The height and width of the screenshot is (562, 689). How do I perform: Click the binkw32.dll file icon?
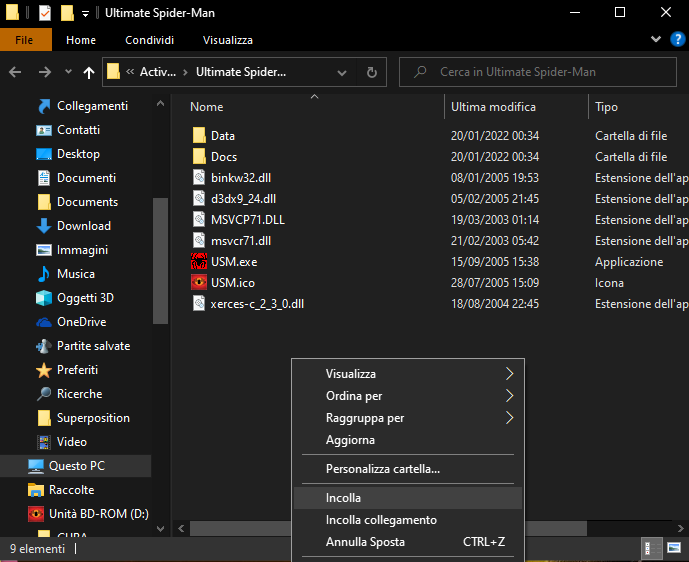[x=199, y=178]
